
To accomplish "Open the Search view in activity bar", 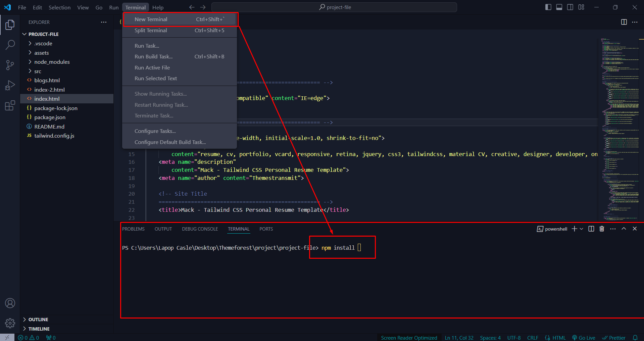I will (10, 45).
